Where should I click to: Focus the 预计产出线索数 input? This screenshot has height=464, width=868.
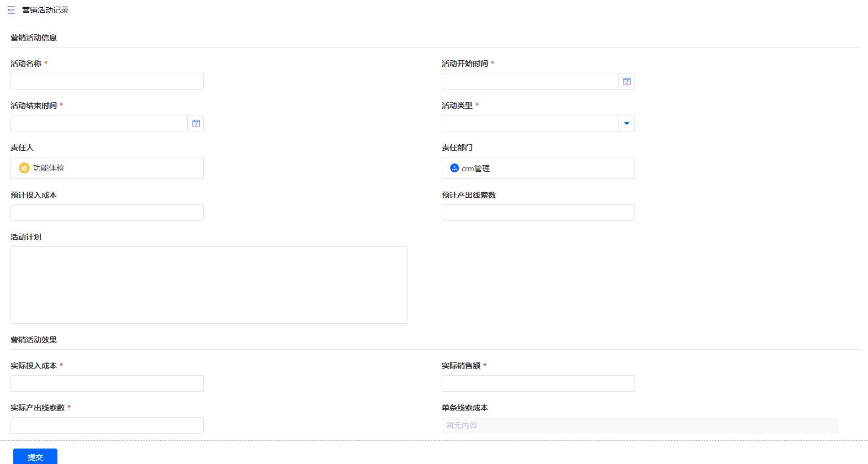538,213
